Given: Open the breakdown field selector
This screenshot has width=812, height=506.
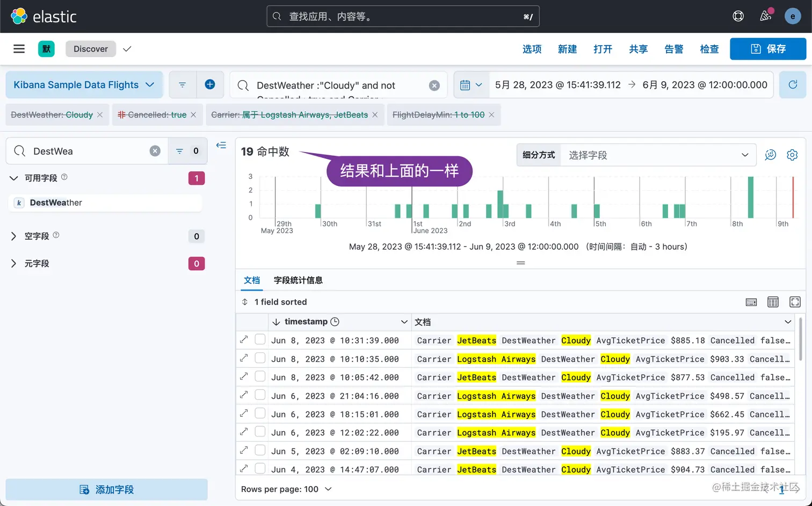Looking at the screenshot, I should pyautogui.click(x=658, y=155).
